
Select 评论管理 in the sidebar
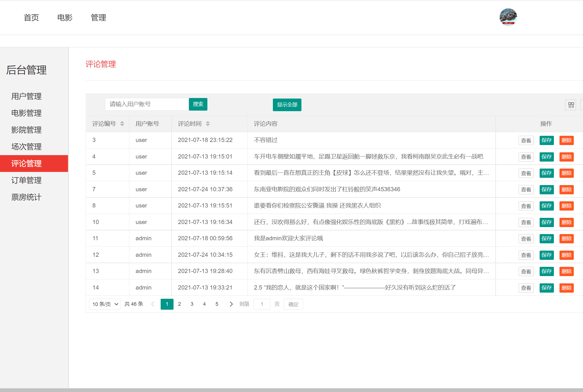pyautogui.click(x=26, y=164)
